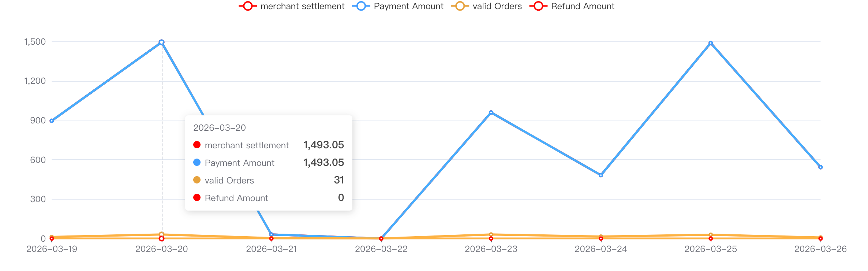Click the Payment Amount point on 2026-03-26

point(820,167)
